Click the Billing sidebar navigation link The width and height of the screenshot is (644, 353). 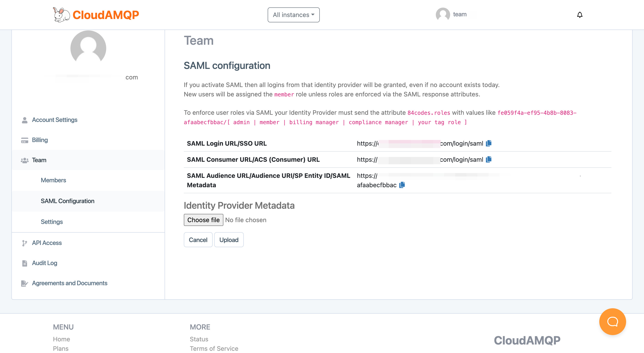[40, 140]
